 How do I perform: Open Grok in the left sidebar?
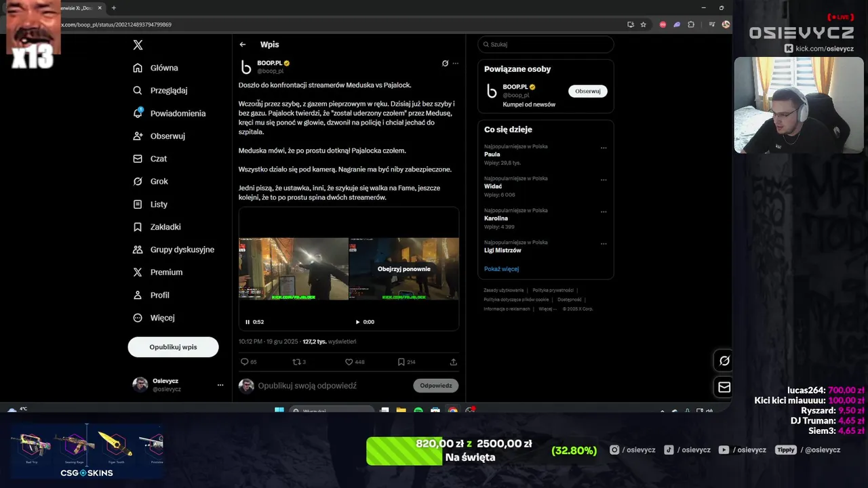(151, 182)
